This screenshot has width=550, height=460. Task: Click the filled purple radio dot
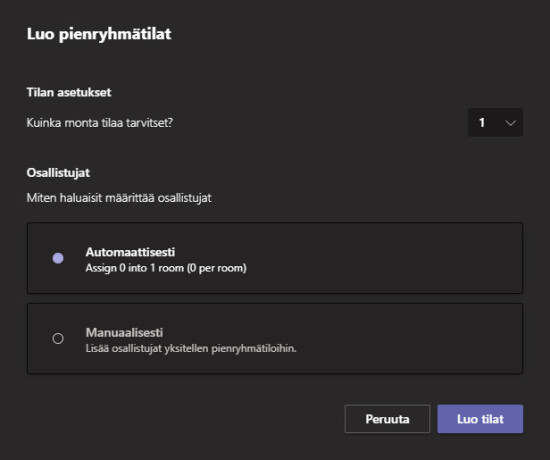[58, 258]
